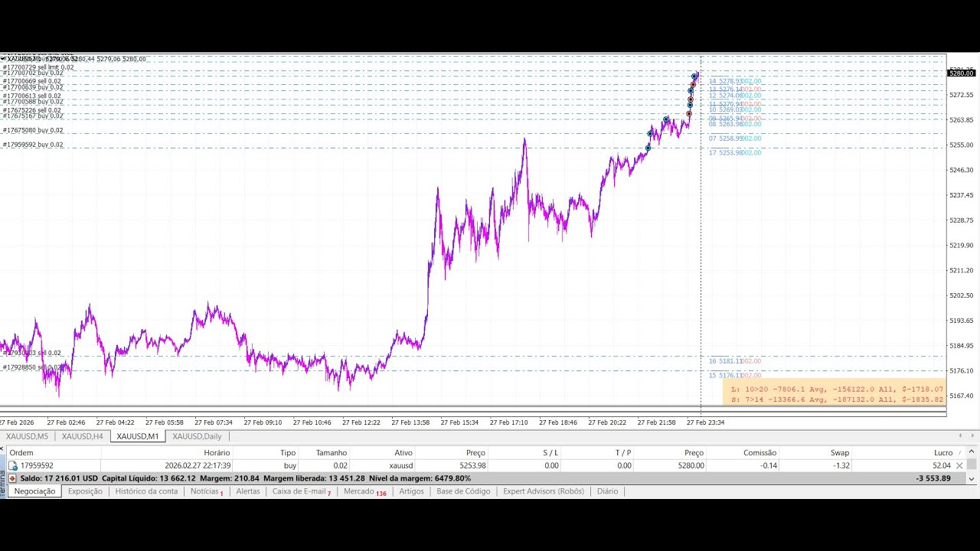Switch to the Diário tab
980x551 pixels.
[607, 491]
